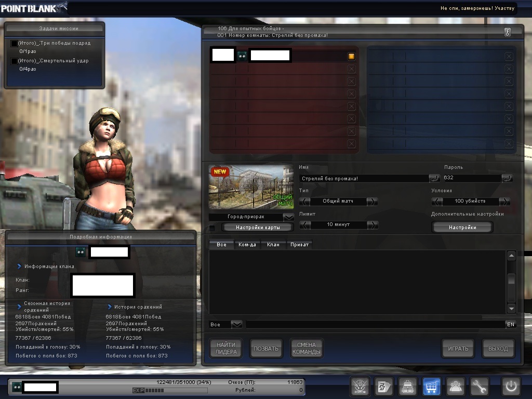Start match with Играть button
This screenshot has height=399, width=532.
[458, 349]
